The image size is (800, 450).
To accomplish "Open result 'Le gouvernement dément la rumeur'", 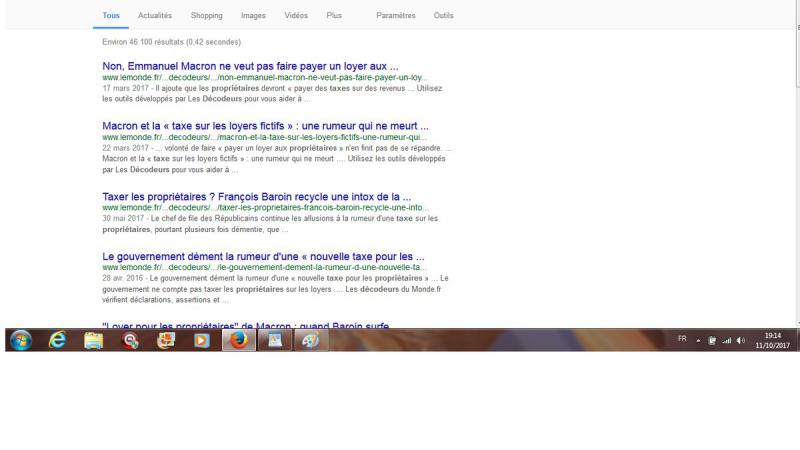I will 263,256.
